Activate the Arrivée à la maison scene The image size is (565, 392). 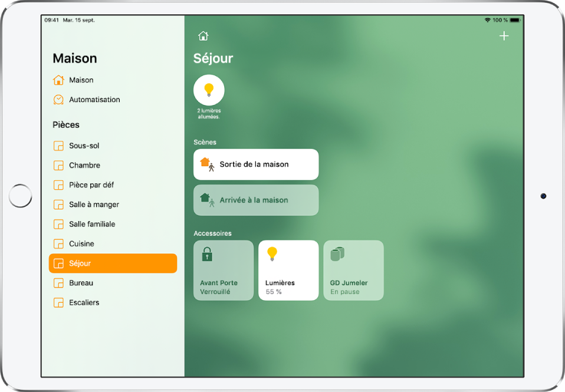tap(256, 200)
